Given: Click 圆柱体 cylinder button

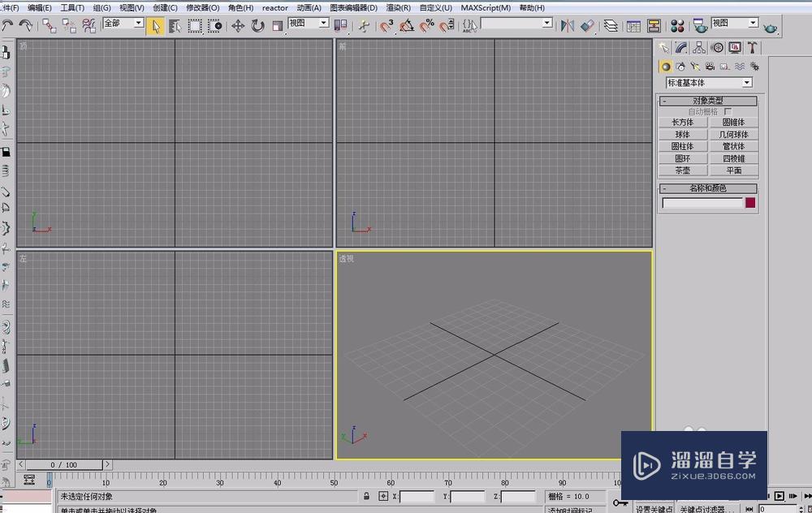Looking at the screenshot, I should click(683, 146).
